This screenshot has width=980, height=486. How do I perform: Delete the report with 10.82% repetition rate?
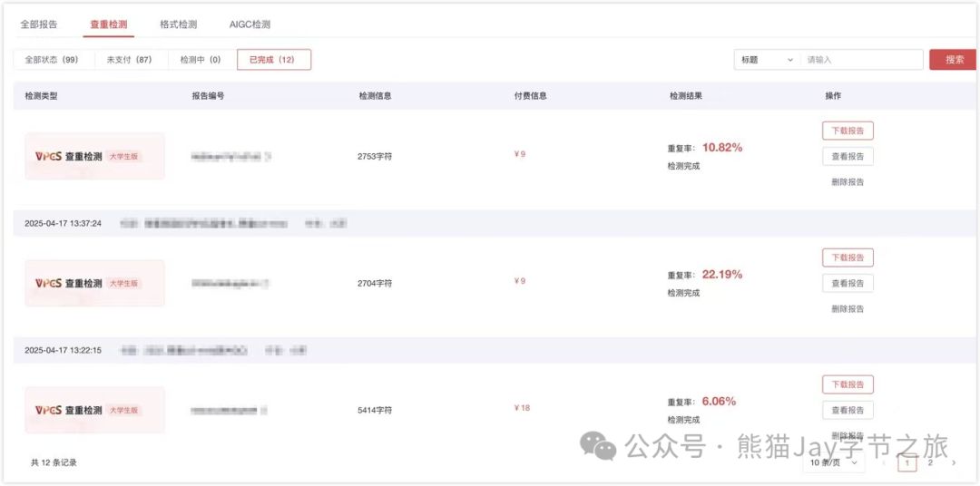coord(848,181)
